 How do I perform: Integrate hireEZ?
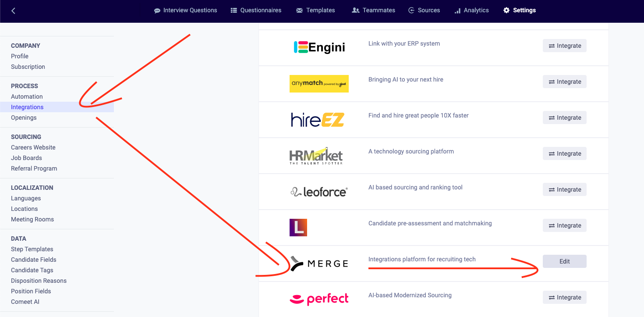565,118
